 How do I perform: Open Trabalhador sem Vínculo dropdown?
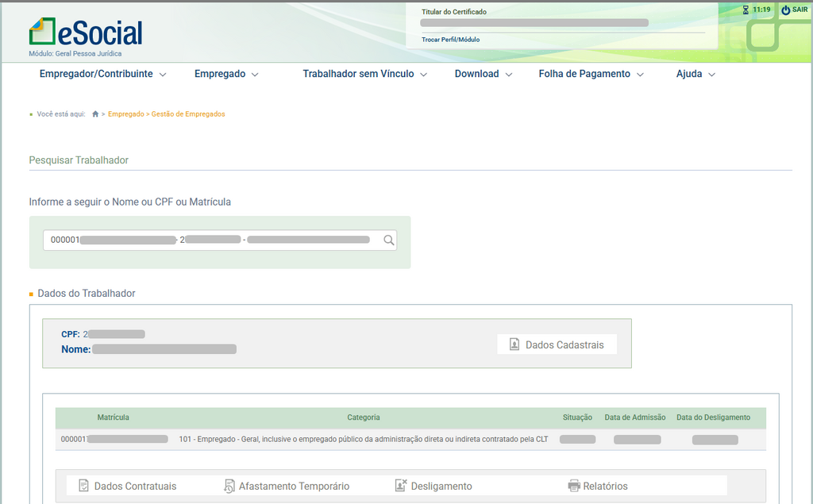tap(364, 74)
